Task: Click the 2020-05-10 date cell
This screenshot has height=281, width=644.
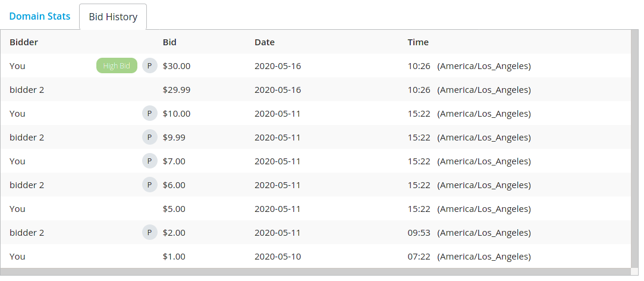Action: click(x=278, y=257)
